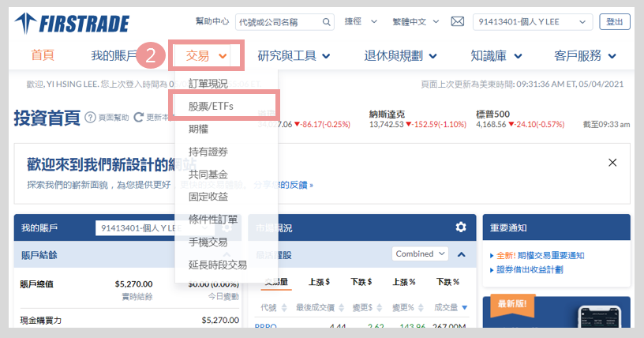This screenshot has width=644, height=338.
Task: Open 全新! 期權交易重要通知 link
Action: click(x=540, y=255)
